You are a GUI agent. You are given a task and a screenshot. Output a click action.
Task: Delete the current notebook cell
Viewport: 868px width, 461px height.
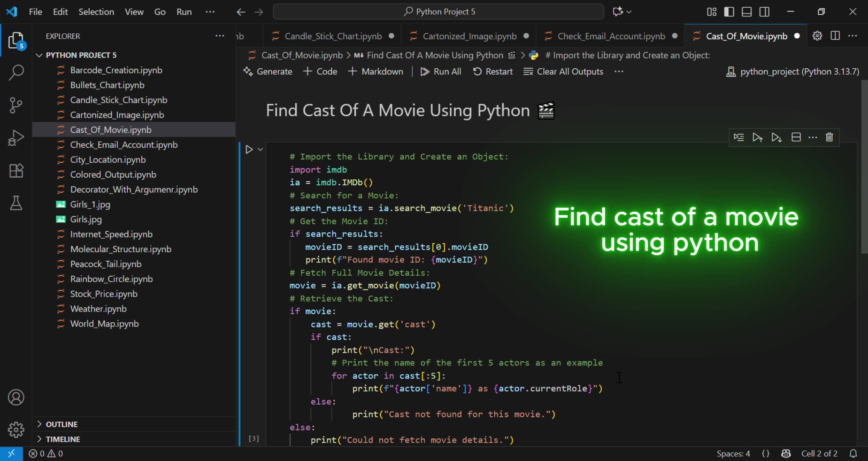coord(829,137)
